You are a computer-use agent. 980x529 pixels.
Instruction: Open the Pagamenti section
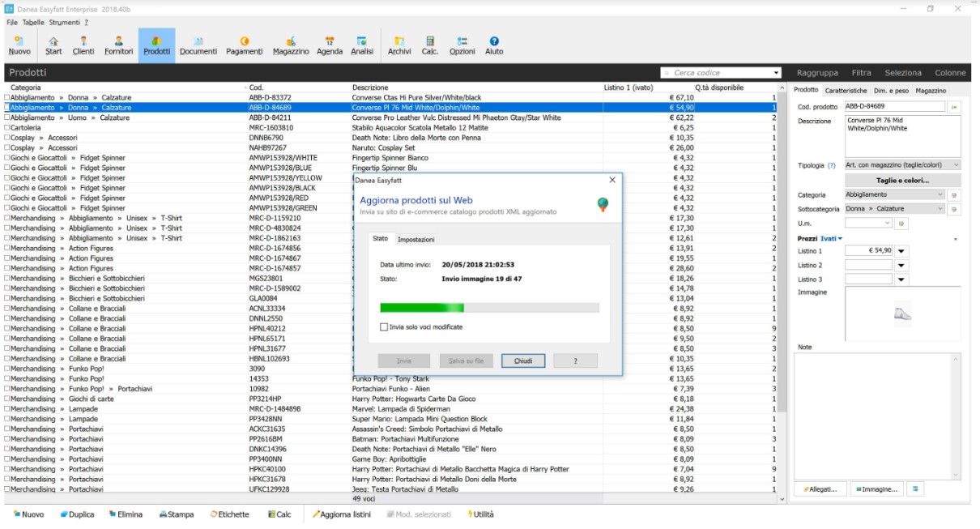coord(244,45)
